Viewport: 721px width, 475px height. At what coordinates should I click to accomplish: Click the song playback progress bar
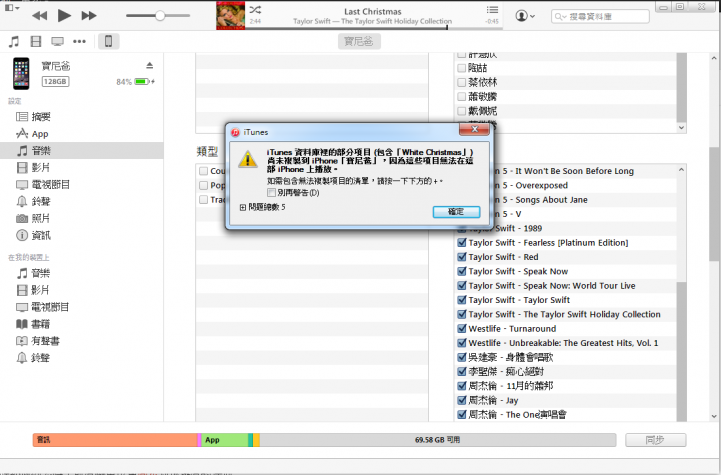(x=373, y=28)
